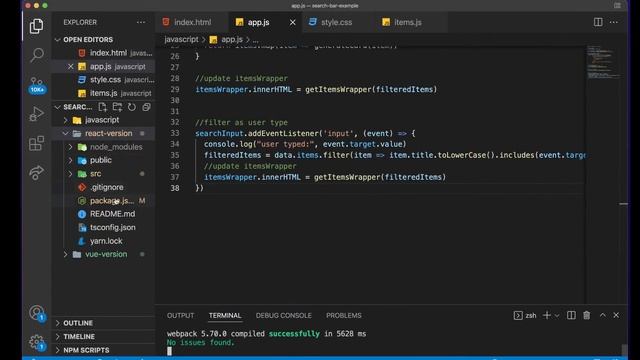640x360 pixels.
Task: Click the macOS green fullscreen window button
Action: (45, 6)
